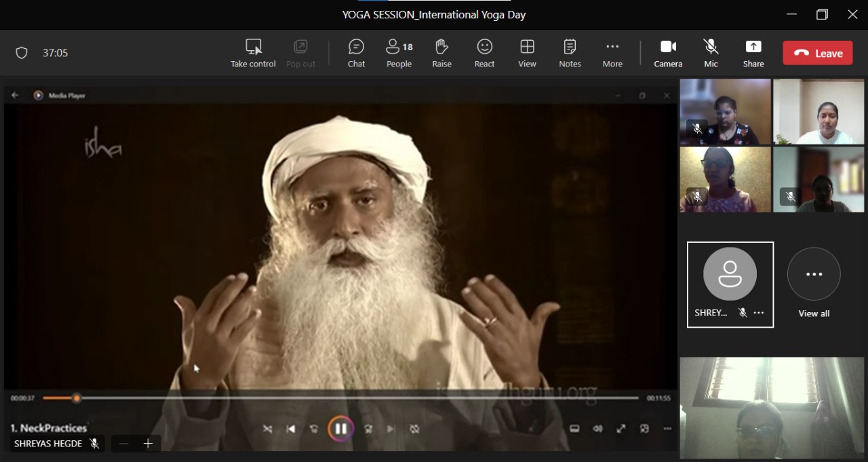
Task: Click the SHREYAS HEGDE presenter label
Action: click(x=48, y=444)
